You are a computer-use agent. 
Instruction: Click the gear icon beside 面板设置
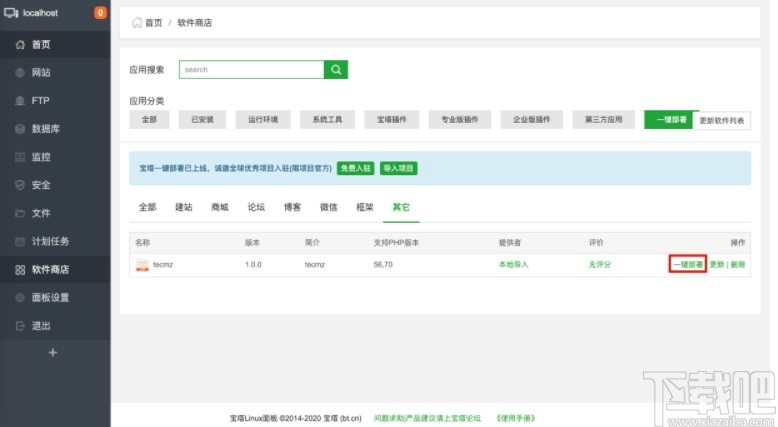pyautogui.click(x=20, y=298)
